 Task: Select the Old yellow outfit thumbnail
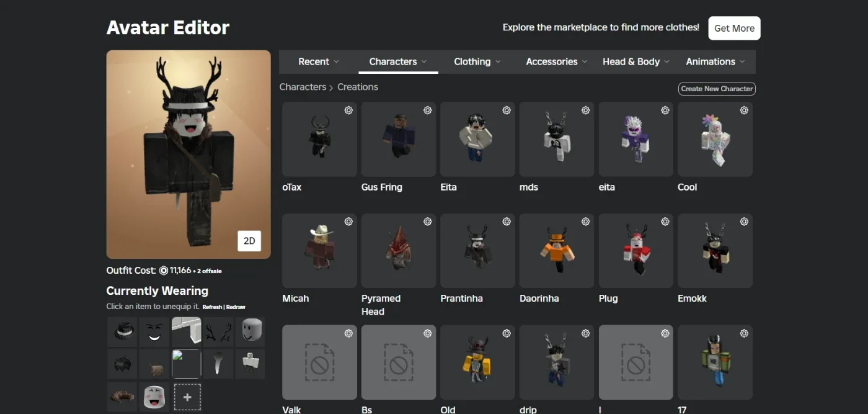477,362
